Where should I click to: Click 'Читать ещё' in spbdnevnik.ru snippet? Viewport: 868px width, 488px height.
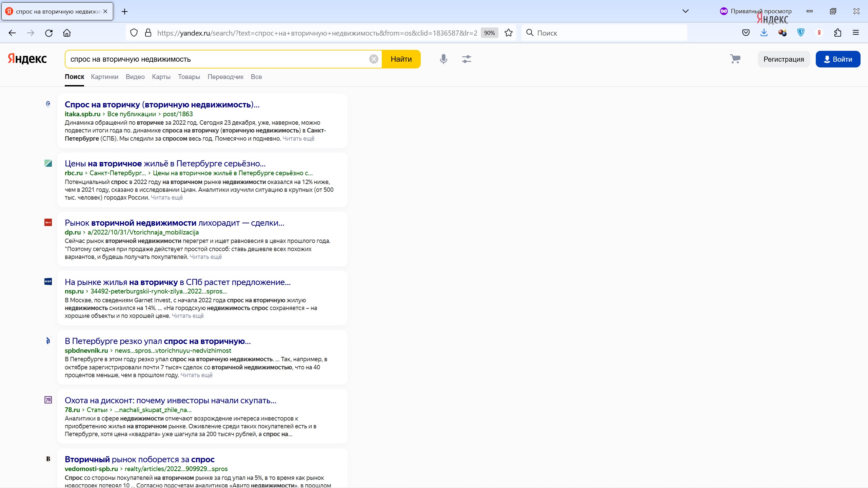point(197,375)
